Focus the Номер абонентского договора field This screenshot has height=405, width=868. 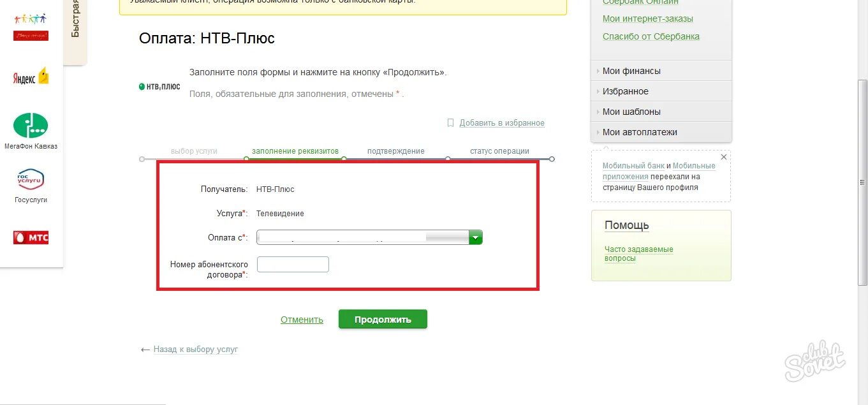coord(293,264)
